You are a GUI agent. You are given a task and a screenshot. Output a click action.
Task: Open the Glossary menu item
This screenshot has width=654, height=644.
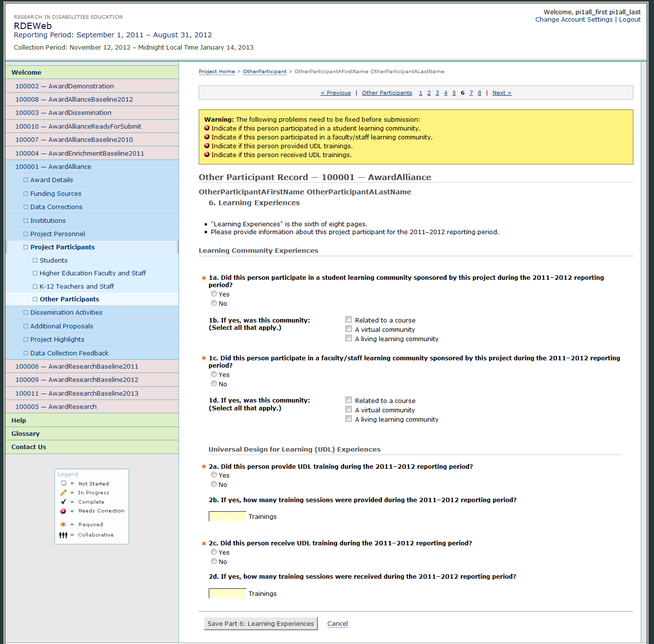coord(26,434)
